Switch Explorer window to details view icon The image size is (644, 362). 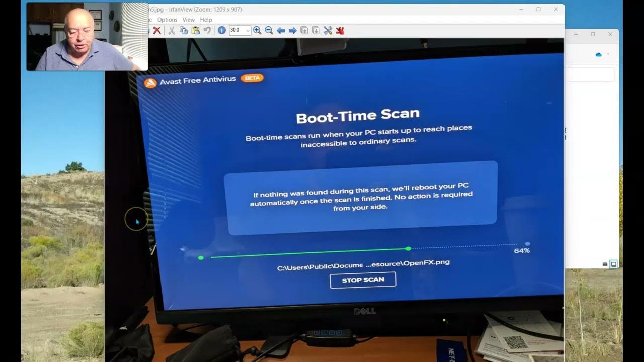tap(605, 264)
